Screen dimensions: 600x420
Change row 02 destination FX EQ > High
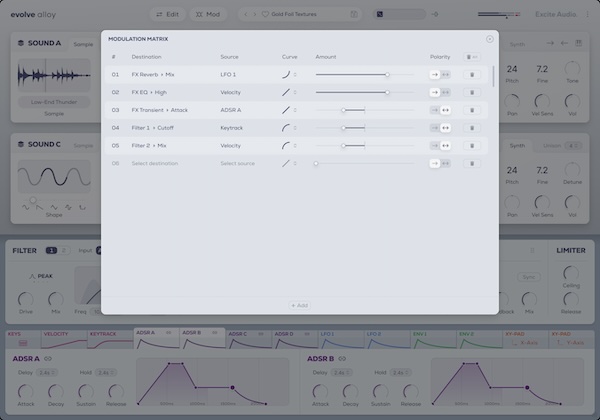(149, 92)
